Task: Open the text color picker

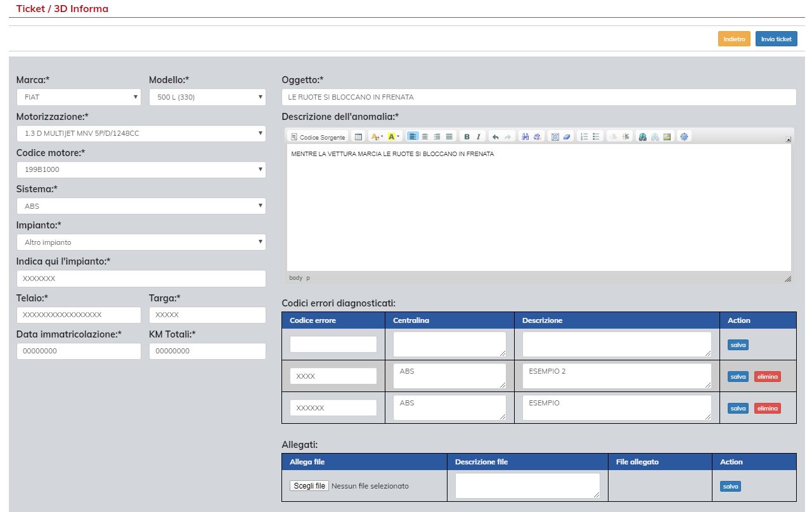Action: pos(376,137)
